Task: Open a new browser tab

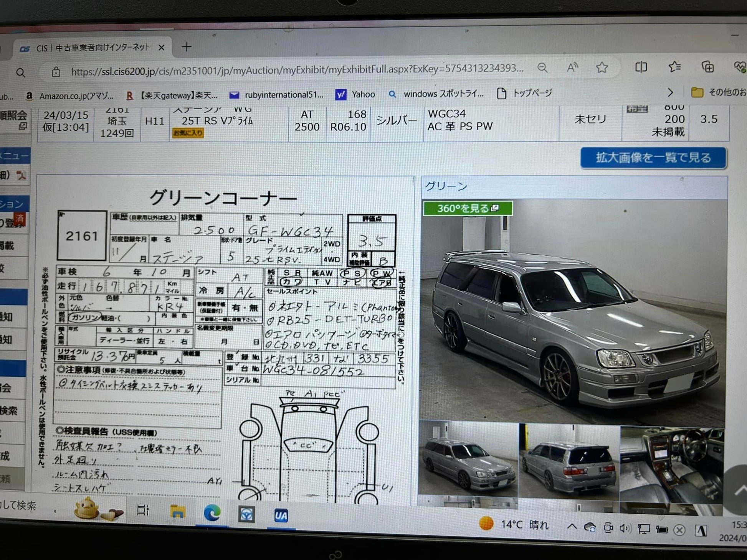Action: pyautogui.click(x=187, y=47)
